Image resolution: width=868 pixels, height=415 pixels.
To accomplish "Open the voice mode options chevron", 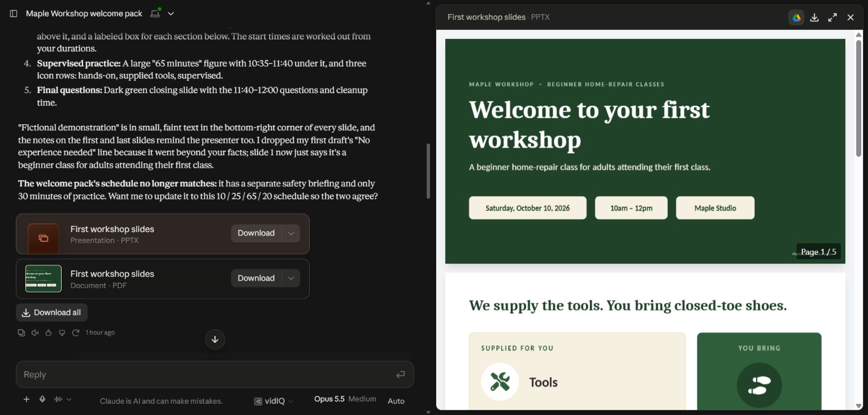I will coord(69,400).
